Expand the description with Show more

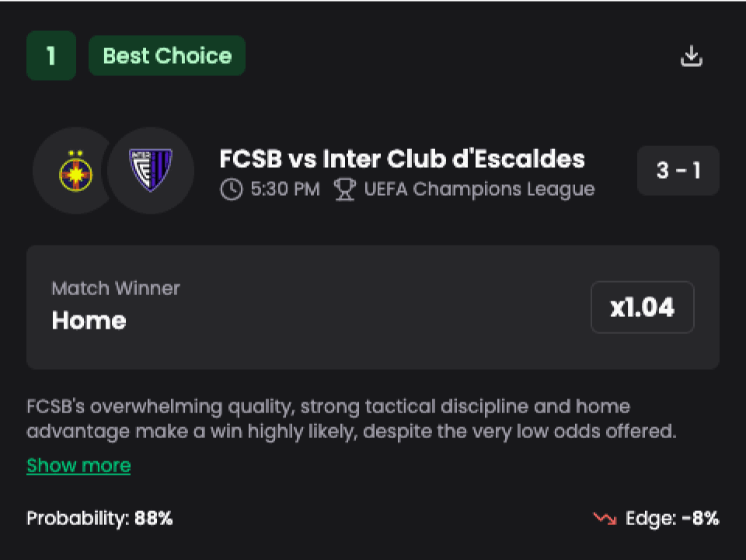click(x=78, y=465)
